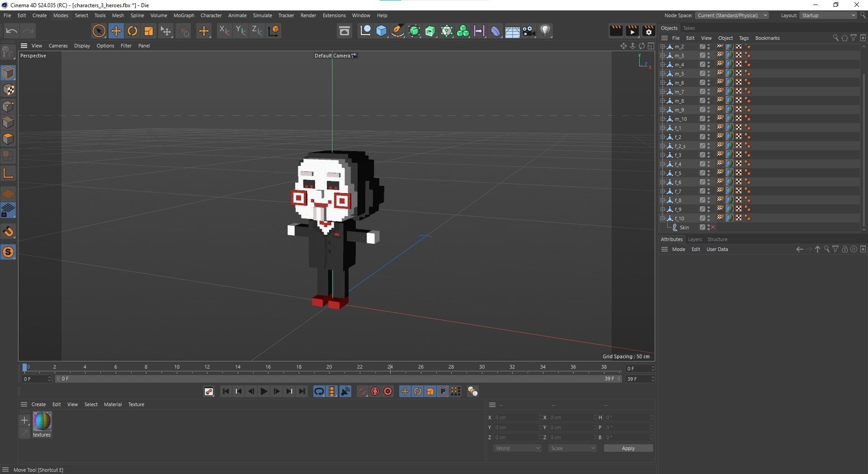Open viewport Cameras menu
The height and width of the screenshot is (474, 868).
58,46
